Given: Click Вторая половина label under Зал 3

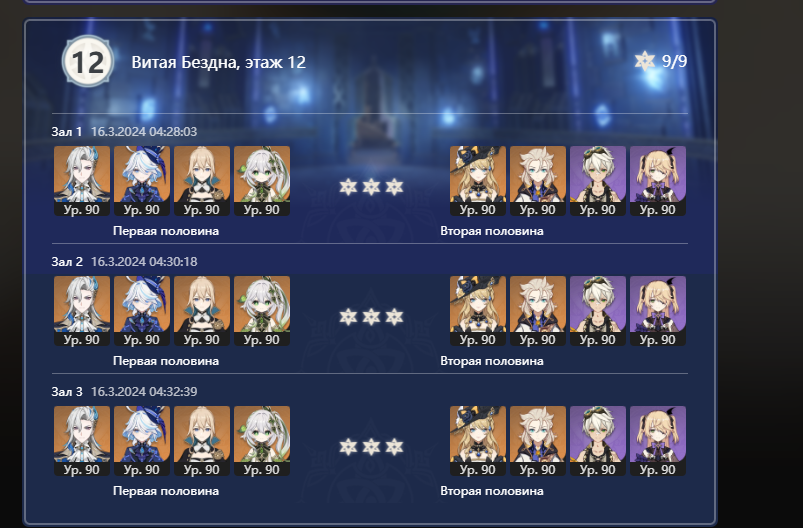Looking at the screenshot, I should [x=492, y=491].
